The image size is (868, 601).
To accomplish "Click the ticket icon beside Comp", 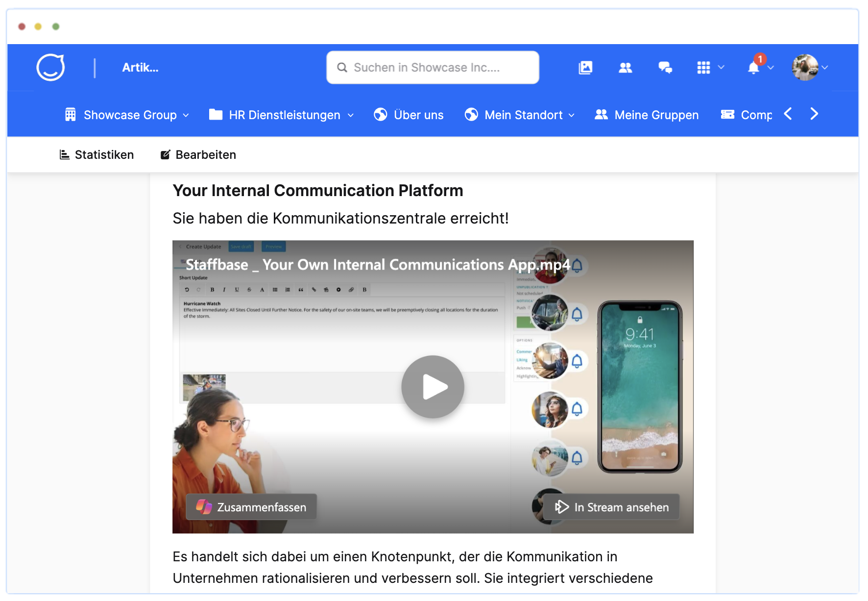I will tap(727, 114).
